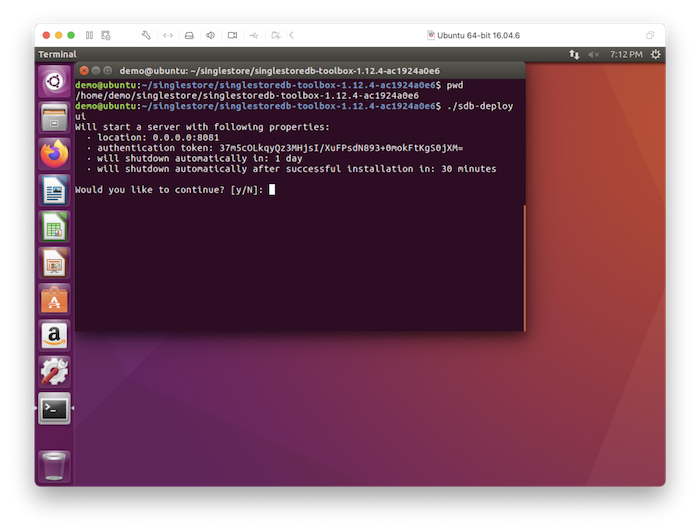Open LibreOffice Impress from launcher
Viewport: 700px width, 532px height.
point(54,263)
